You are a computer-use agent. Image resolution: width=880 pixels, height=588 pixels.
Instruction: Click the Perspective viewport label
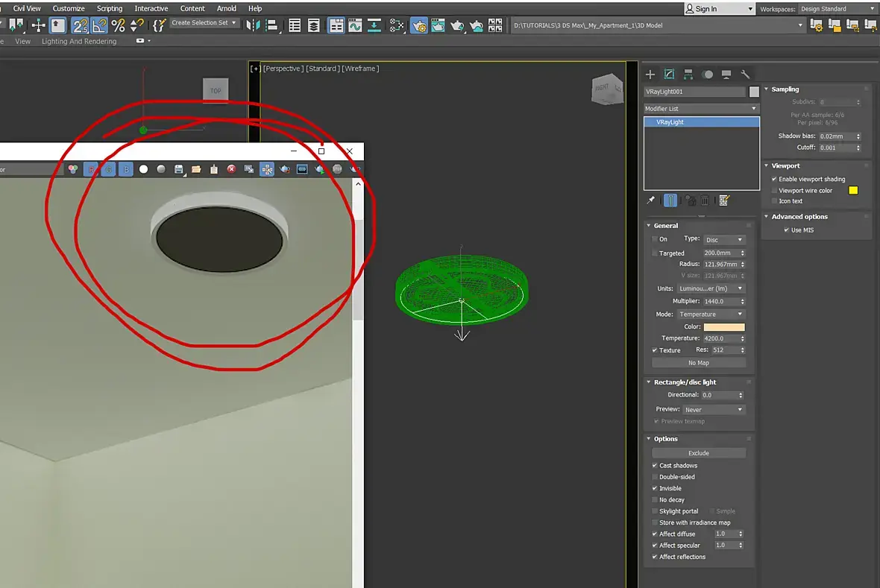(283, 69)
